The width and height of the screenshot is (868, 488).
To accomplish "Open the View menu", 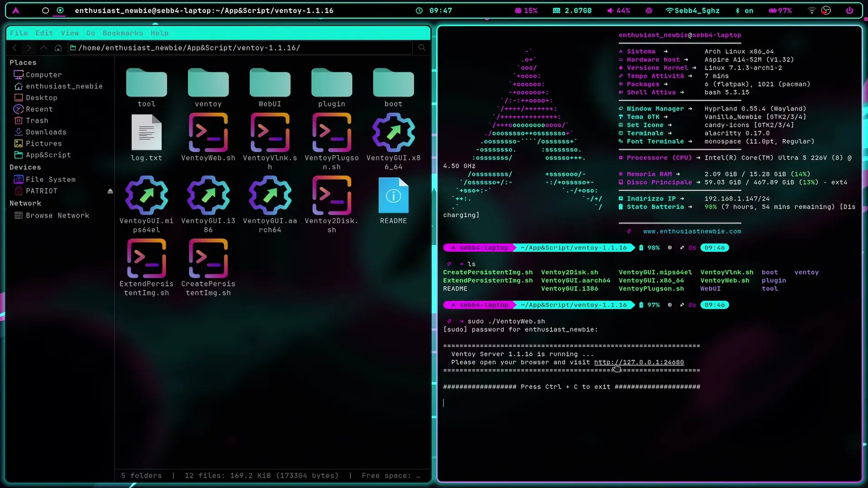I will (x=69, y=33).
